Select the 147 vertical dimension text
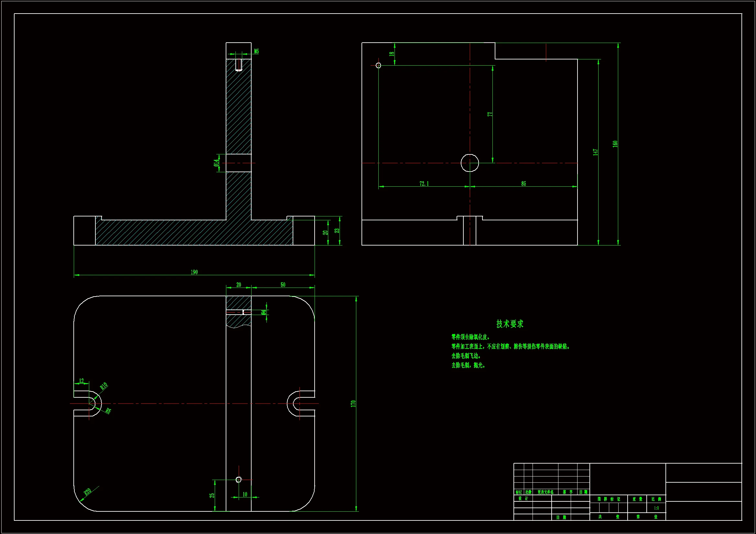Screen dimensions: 756x534 (595, 152)
